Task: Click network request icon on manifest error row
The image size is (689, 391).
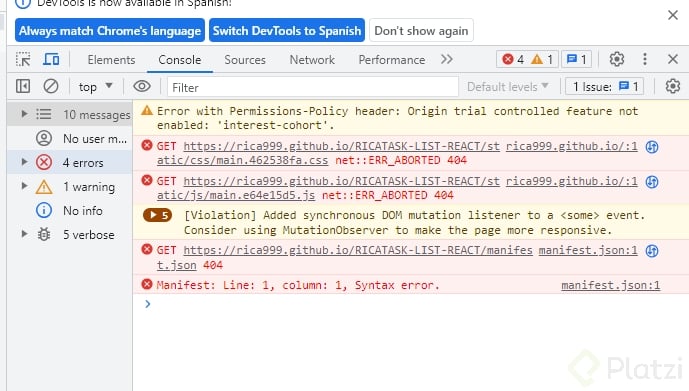Action: (652, 251)
